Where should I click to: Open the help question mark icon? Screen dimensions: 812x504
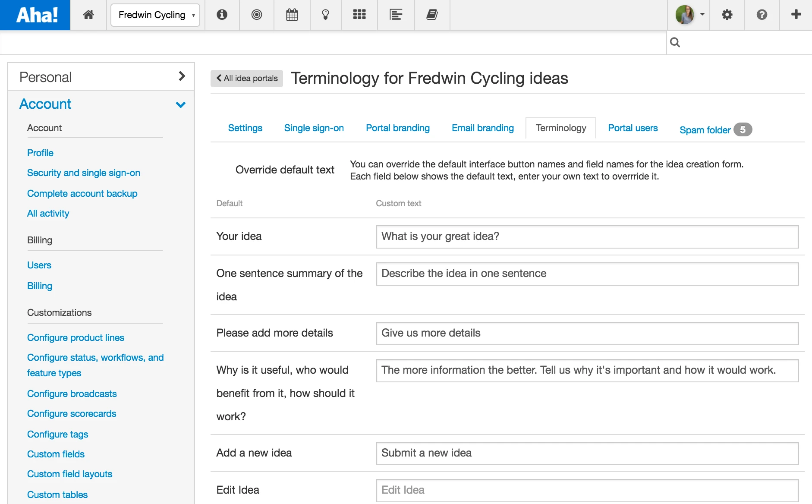tap(762, 15)
